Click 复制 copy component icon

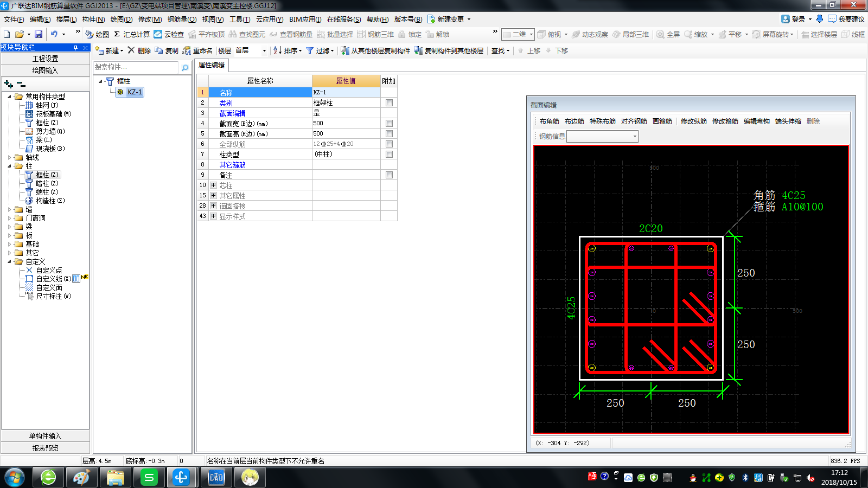[167, 50]
